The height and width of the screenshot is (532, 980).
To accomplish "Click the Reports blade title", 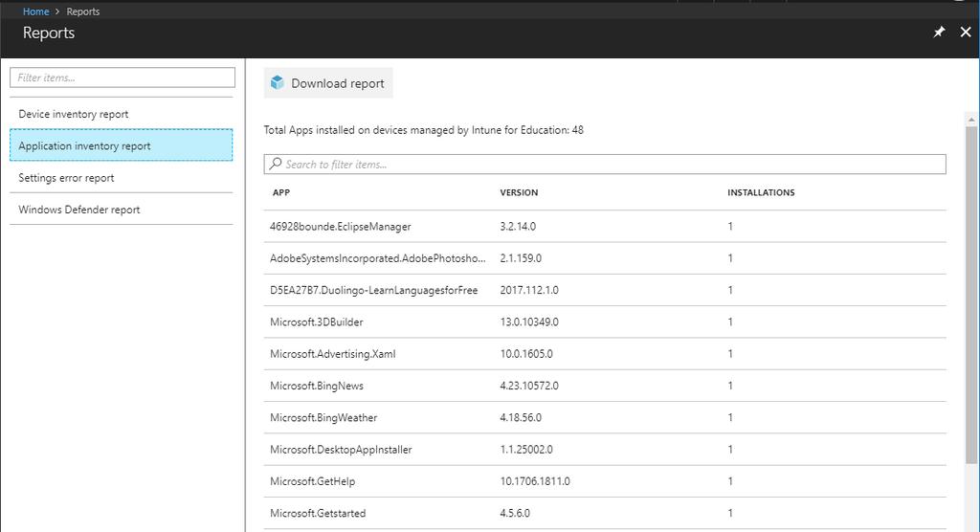I will [x=49, y=33].
